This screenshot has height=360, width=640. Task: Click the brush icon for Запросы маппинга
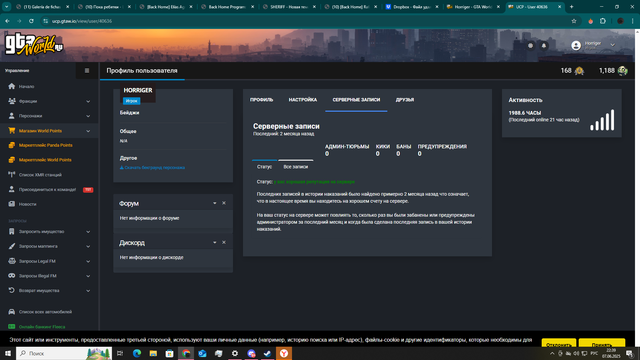tap(11, 246)
